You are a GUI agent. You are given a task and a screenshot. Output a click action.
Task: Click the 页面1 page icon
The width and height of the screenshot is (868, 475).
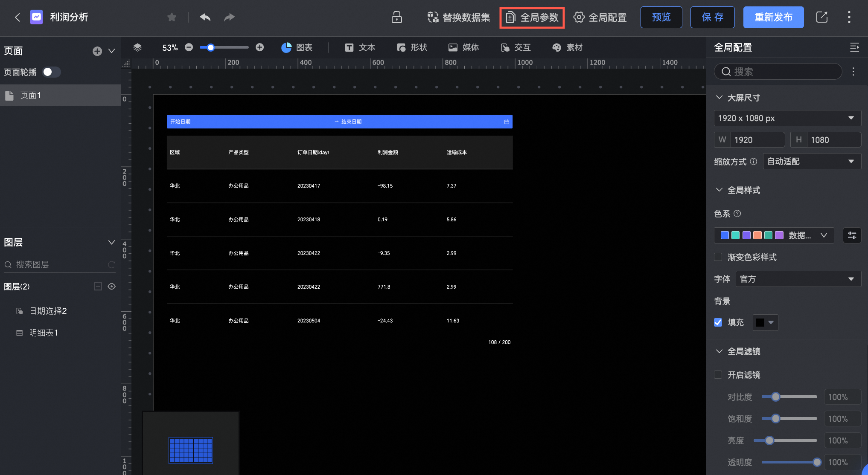click(x=9, y=96)
